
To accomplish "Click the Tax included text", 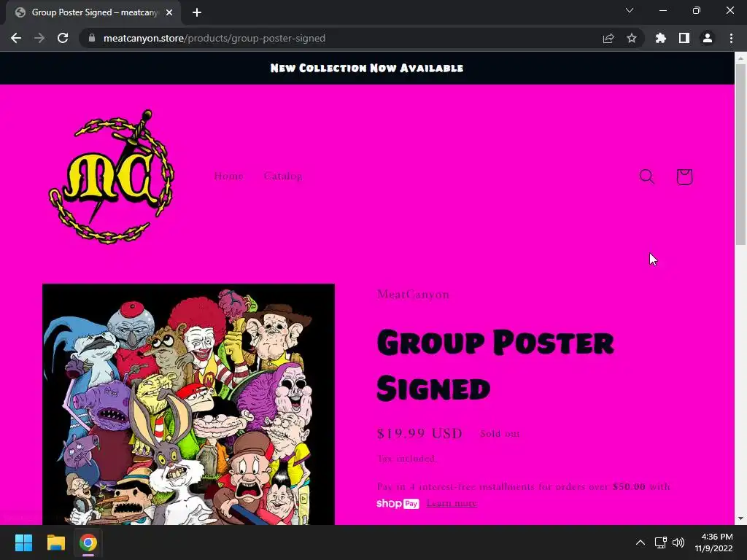I will point(406,459).
